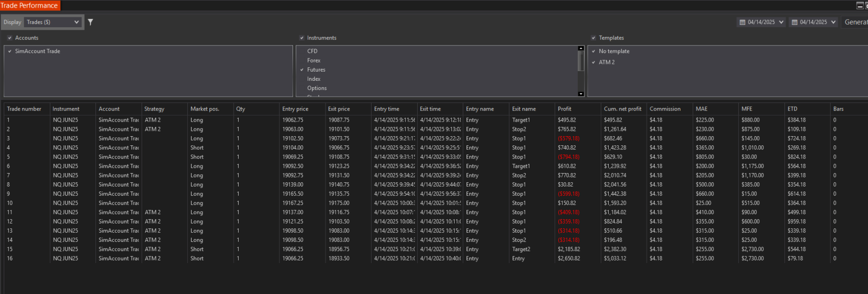The width and height of the screenshot is (868, 294).
Task: Minimize the Trade Performance window
Action: 860,5
